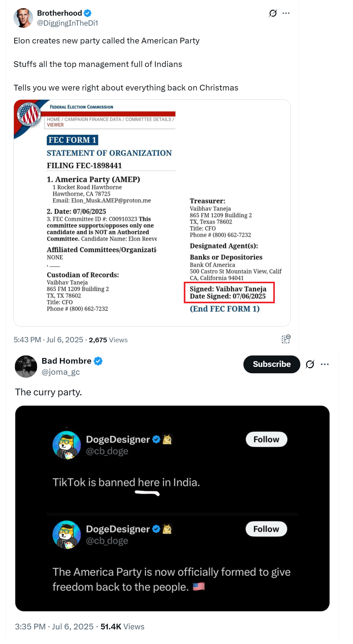
Task: Click Brotherhood's blue verified badge
Action: point(88,13)
